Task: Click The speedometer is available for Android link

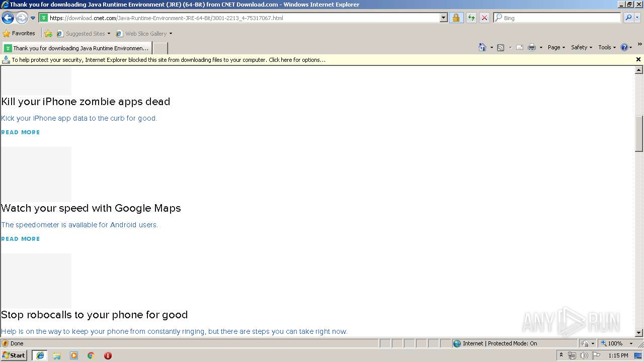Action: (x=79, y=225)
